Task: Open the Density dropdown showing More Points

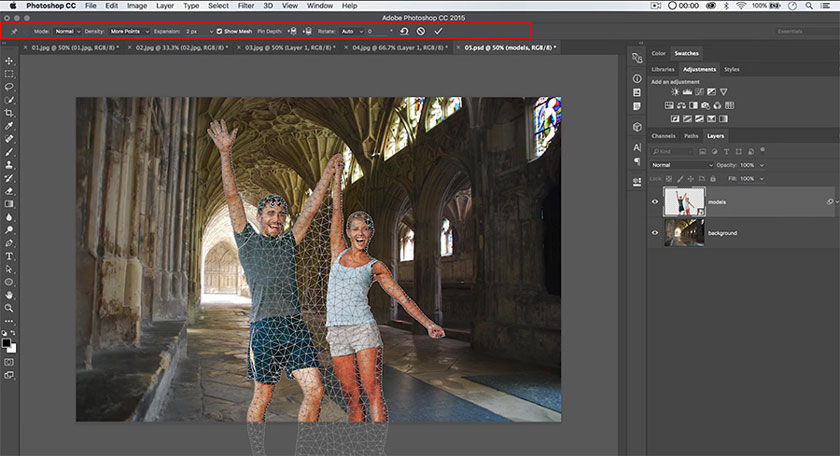Action: (x=129, y=31)
